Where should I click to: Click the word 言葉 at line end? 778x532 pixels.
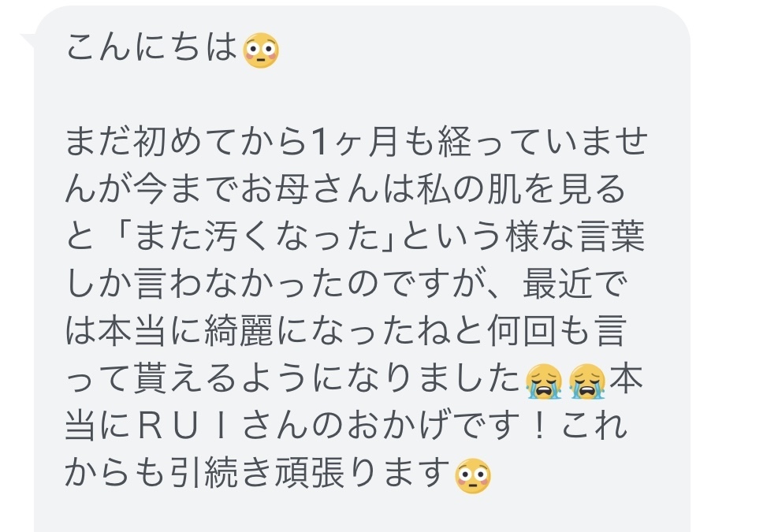click(612, 237)
